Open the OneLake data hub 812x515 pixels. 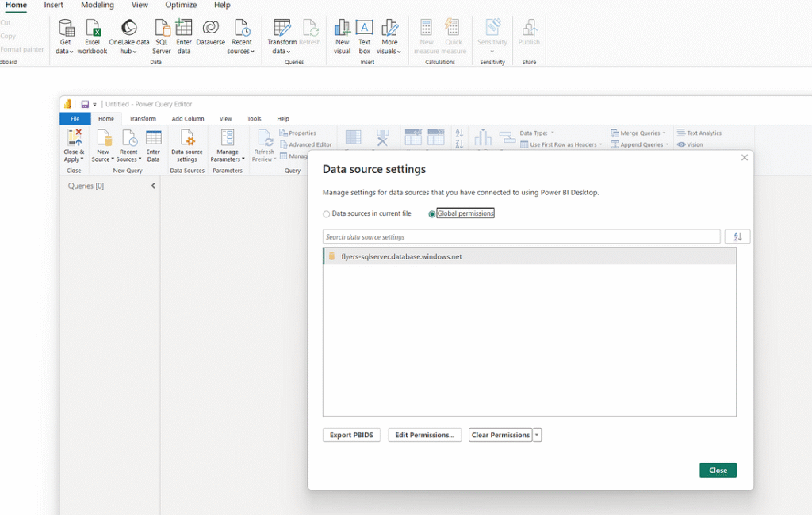point(129,37)
